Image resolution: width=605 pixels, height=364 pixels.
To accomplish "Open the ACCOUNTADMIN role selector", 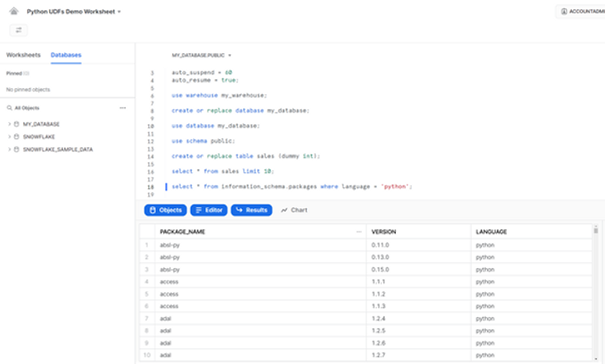I will [581, 11].
